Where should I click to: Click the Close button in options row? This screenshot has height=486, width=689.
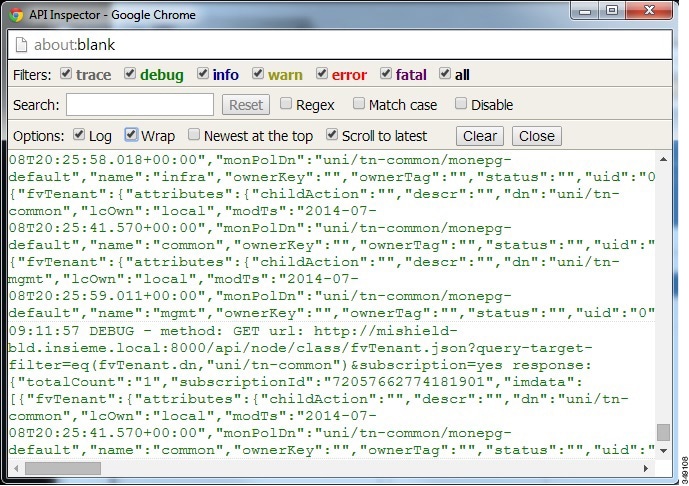[537, 136]
